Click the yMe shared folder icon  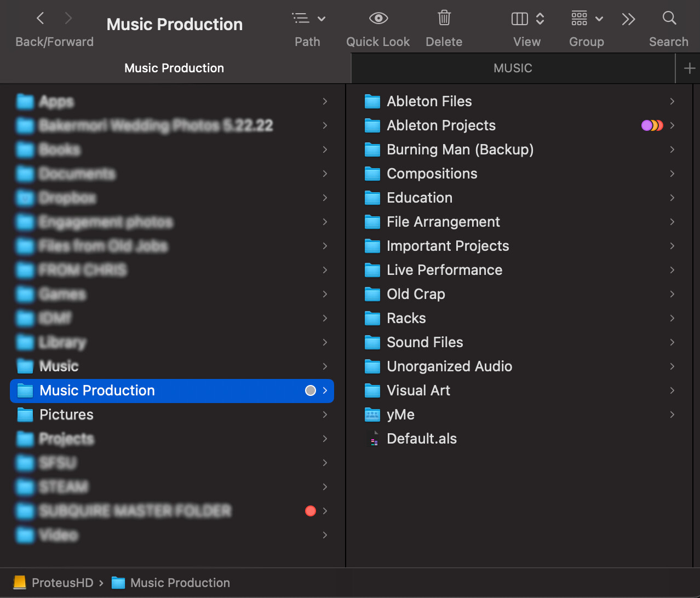click(x=372, y=415)
